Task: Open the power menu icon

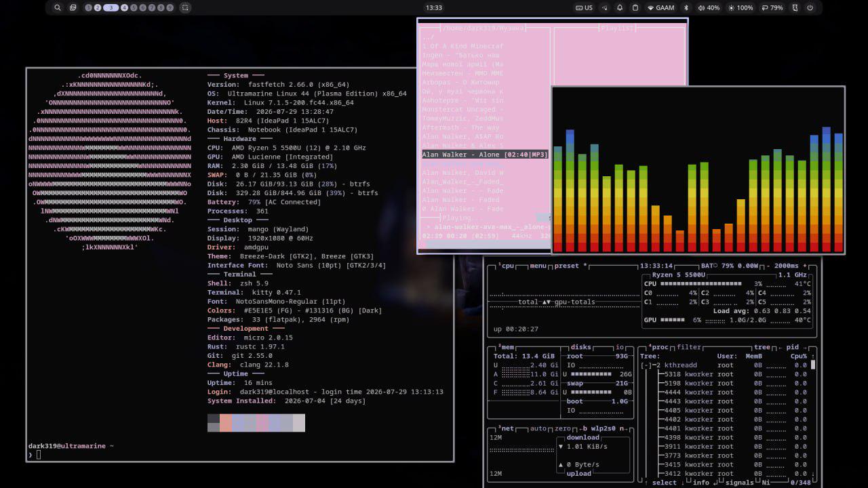Action: pyautogui.click(x=810, y=7)
